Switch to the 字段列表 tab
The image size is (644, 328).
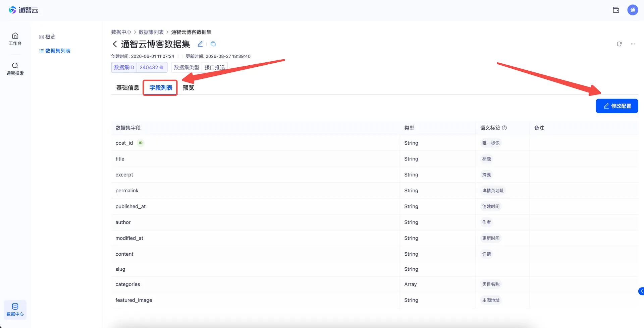pyautogui.click(x=161, y=88)
